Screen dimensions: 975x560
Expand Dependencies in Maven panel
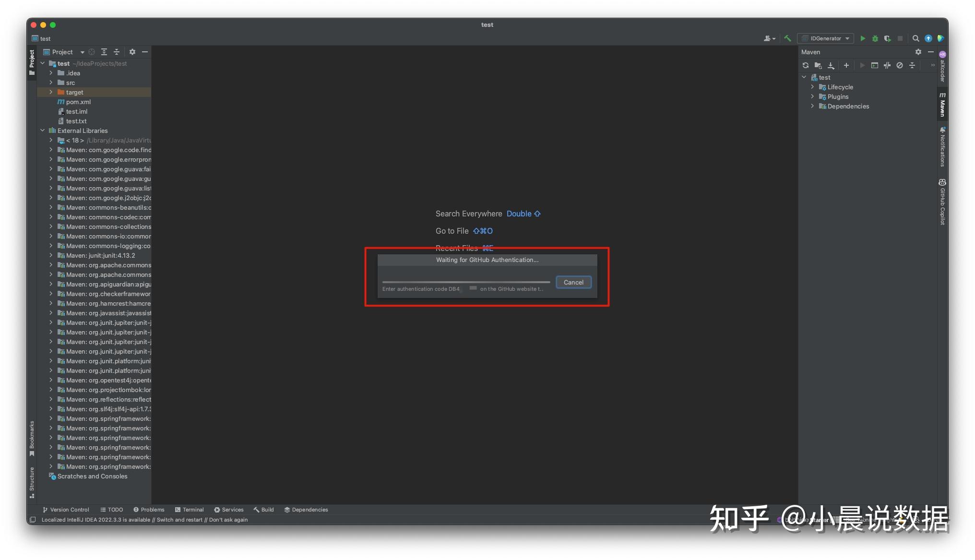(x=812, y=106)
